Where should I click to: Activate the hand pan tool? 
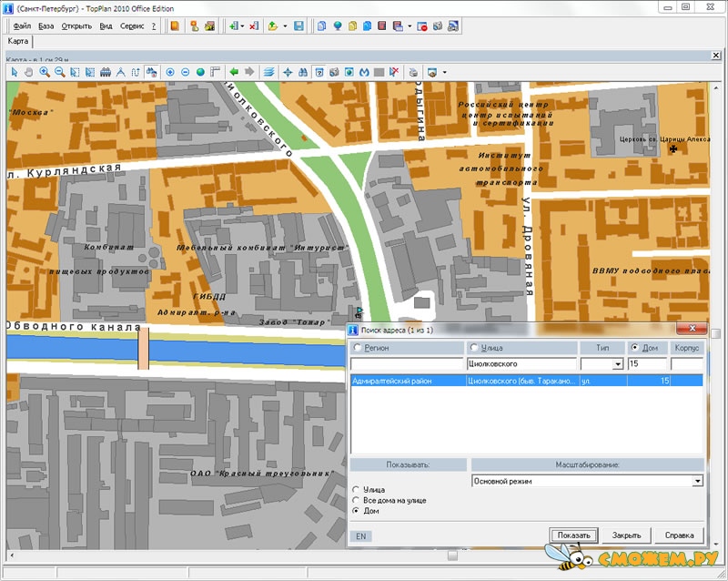point(29,72)
